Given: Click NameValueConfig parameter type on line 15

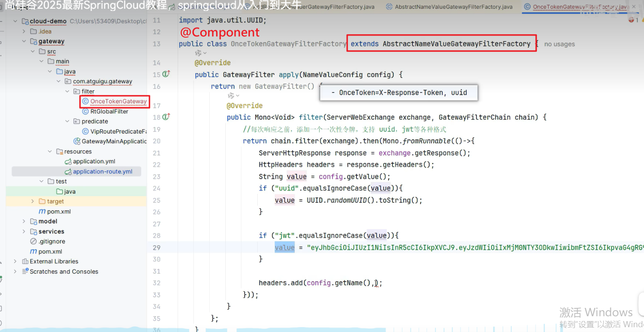Looking at the screenshot, I should click(330, 74).
